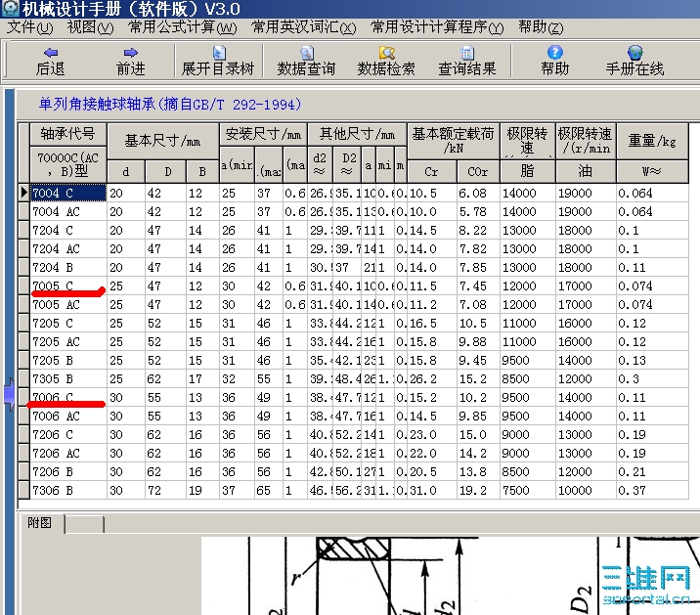Open the 视图(V) menu

point(90,27)
